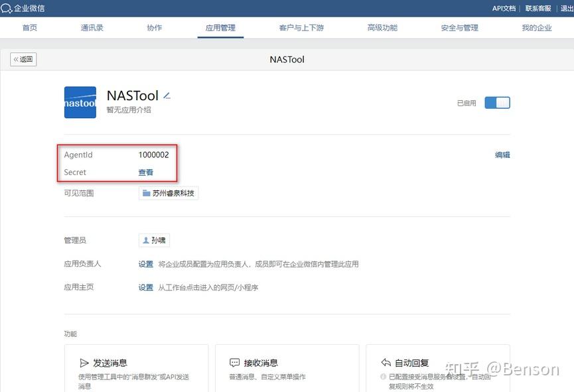Screen dimensions: 574x392
Task: Switch off NASTool using its status toggle
Action: click(497, 103)
